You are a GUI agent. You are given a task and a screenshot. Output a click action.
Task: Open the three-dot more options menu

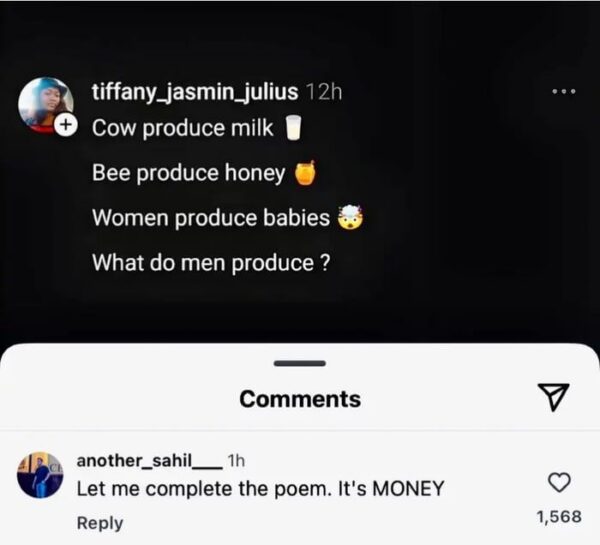click(x=564, y=92)
